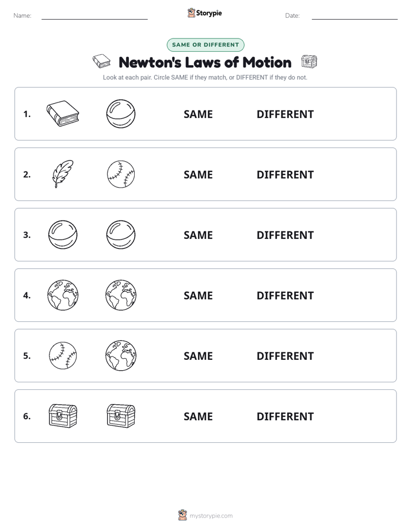Click the Storypie logo at top

pyautogui.click(x=204, y=13)
